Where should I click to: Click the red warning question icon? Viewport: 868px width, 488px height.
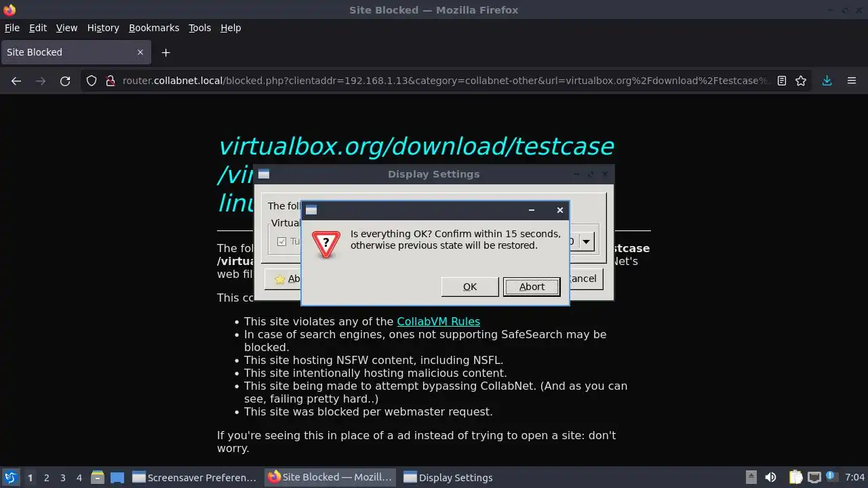[326, 244]
